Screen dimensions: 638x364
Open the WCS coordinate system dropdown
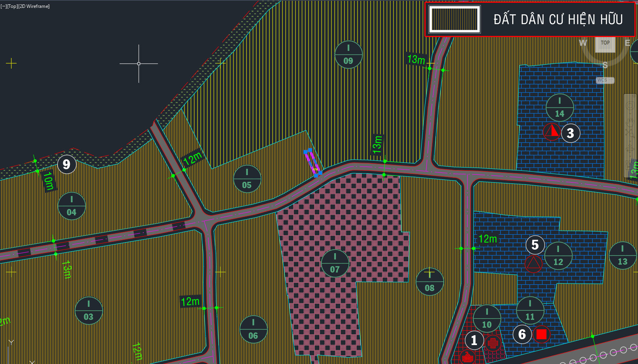pos(605,80)
